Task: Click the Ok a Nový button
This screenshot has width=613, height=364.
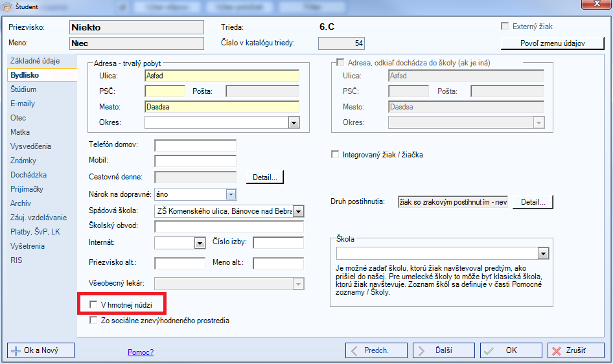Action: pyautogui.click(x=41, y=350)
